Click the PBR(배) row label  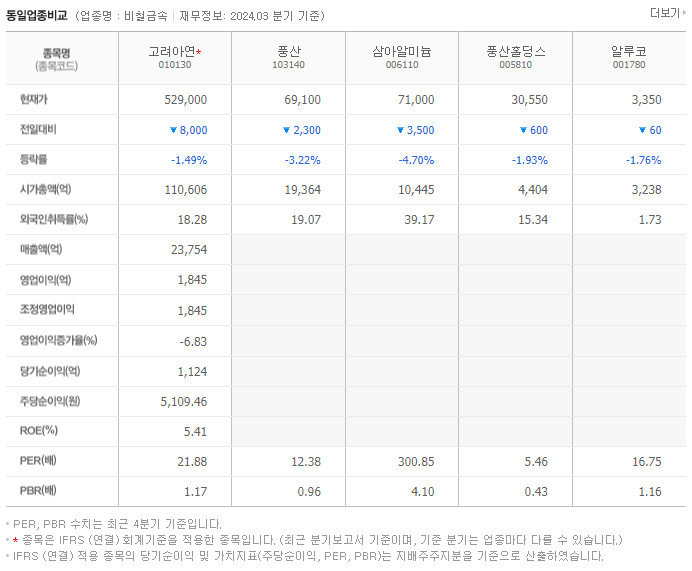(38, 491)
